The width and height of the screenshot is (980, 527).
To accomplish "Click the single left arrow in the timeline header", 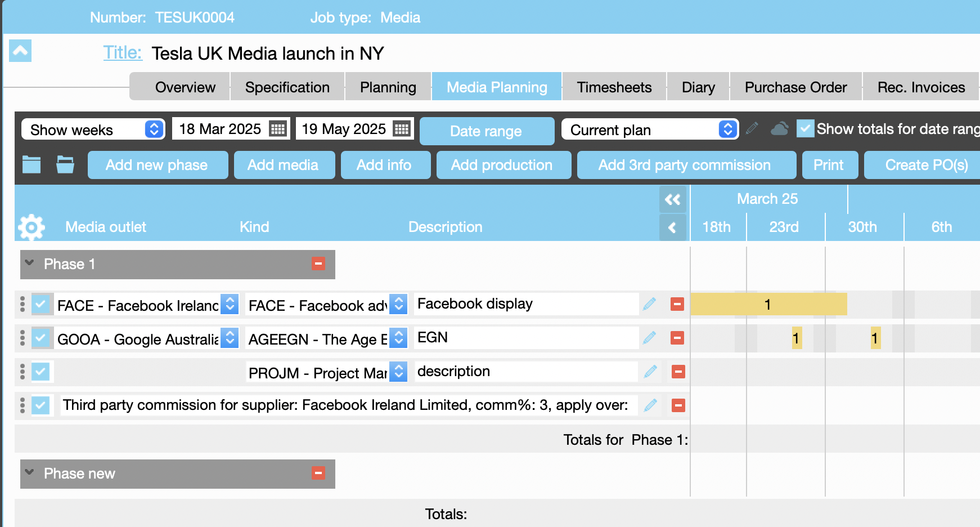I will point(672,227).
